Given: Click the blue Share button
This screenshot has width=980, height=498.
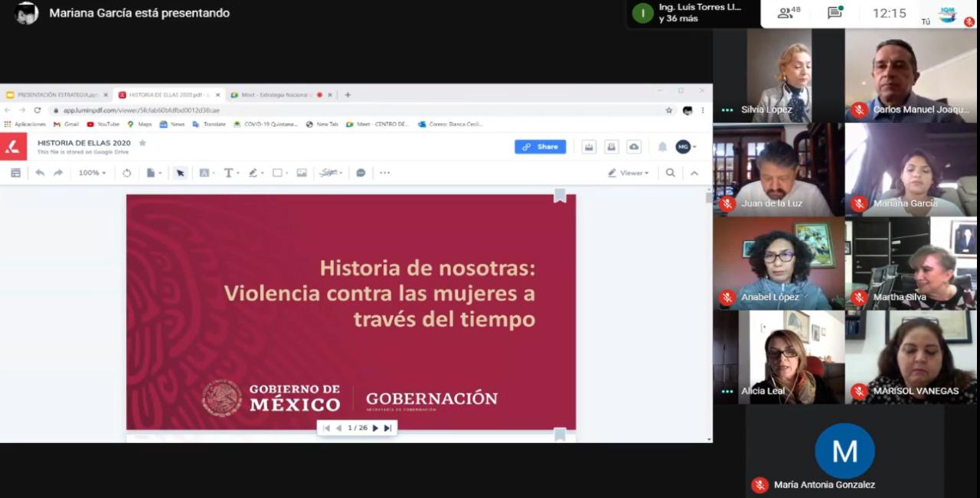Looking at the screenshot, I should pyautogui.click(x=540, y=147).
